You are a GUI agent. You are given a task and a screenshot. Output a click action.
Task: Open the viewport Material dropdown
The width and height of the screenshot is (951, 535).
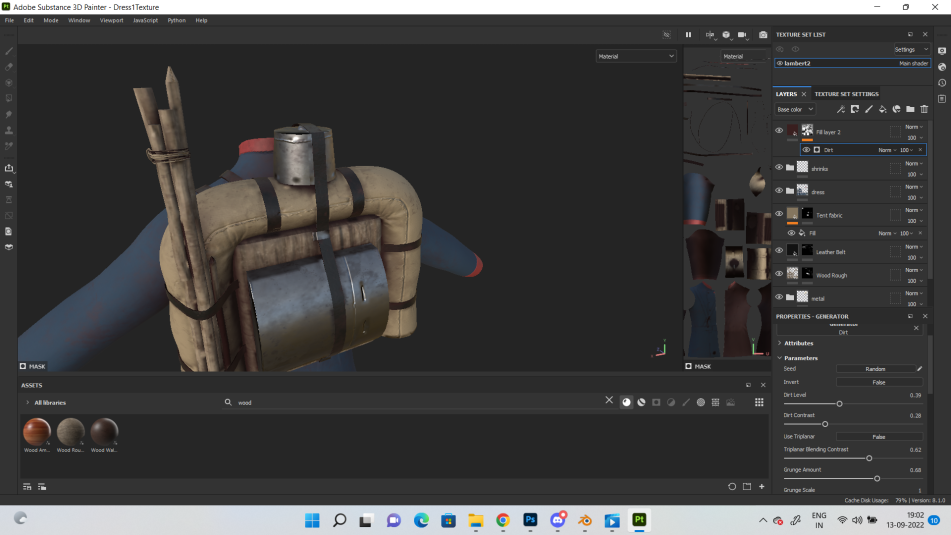click(x=636, y=56)
